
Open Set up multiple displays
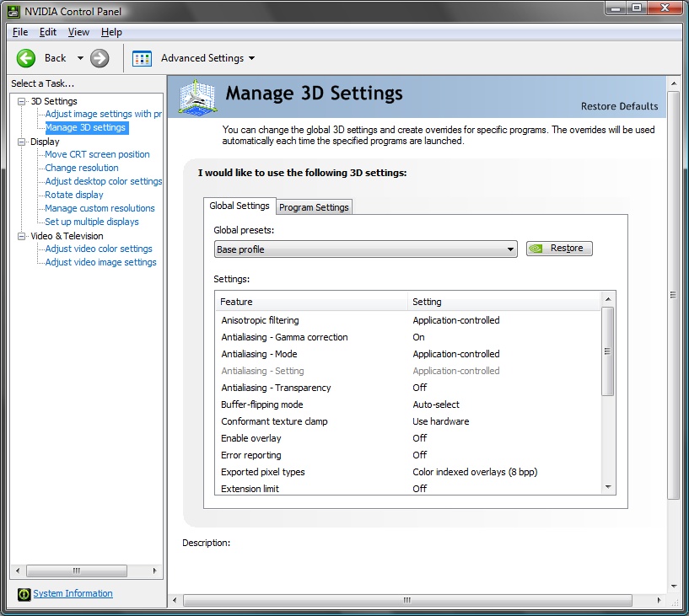[92, 222]
